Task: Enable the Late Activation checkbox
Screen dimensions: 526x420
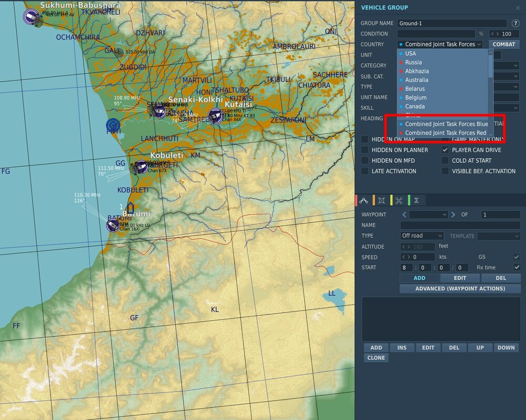Action: pyautogui.click(x=365, y=171)
